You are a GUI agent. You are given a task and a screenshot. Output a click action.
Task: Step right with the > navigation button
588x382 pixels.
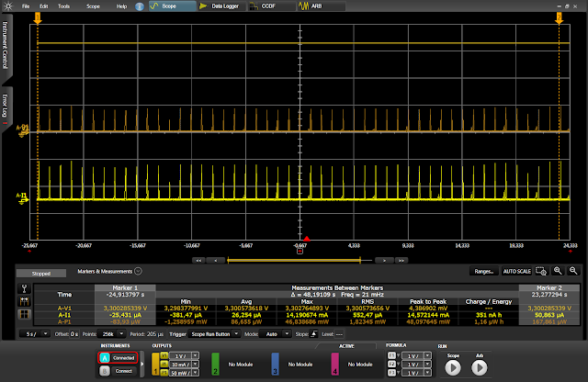pos(384,260)
